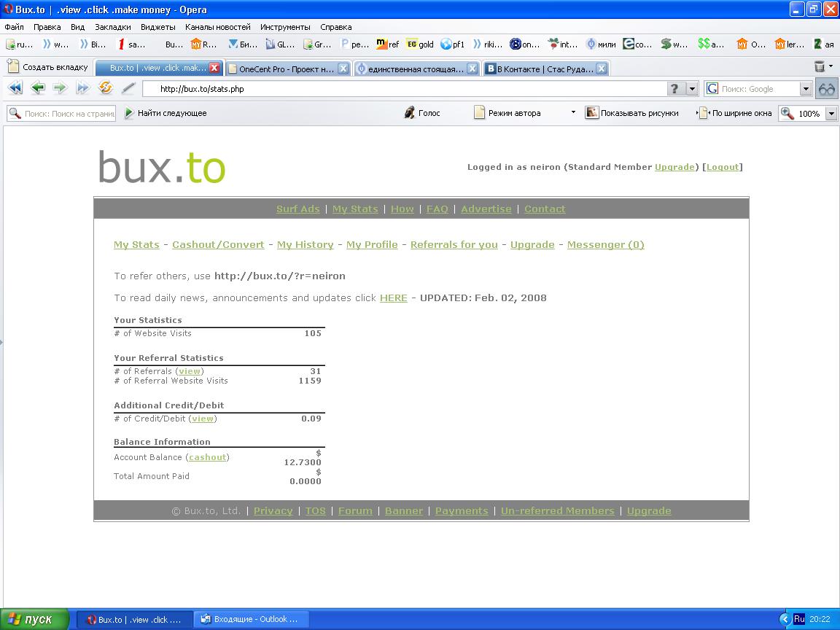Screen dimensions: 840x630
Task: Open the Справка menu
Action: click(336, 27)
